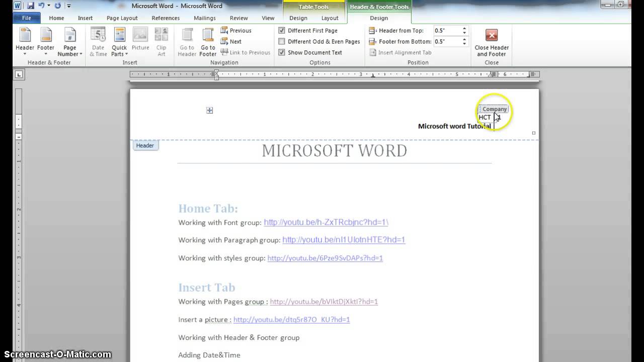Screen dimensions: 644x362
Task: Open the Undo history dropdown arrow
Action: [49, 6]
